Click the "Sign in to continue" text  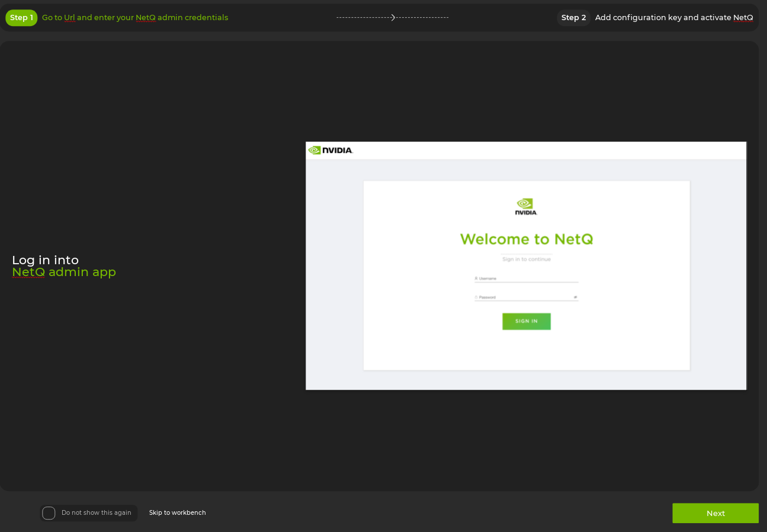(527, 259)
